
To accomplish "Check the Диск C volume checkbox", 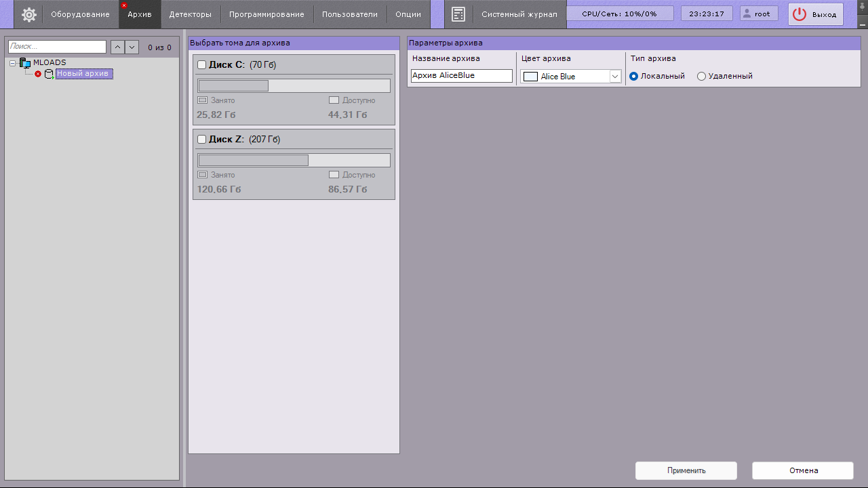I will (x=201, y=64).
